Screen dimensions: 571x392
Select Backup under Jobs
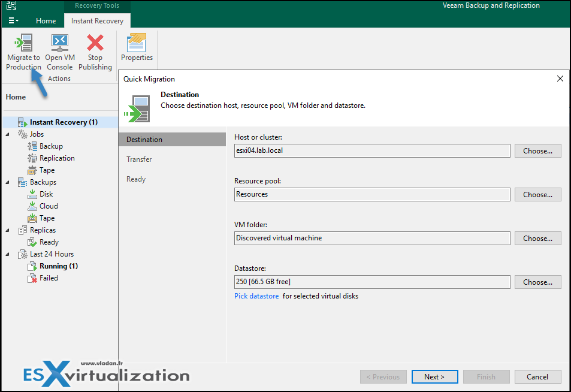tap(52, 146)
